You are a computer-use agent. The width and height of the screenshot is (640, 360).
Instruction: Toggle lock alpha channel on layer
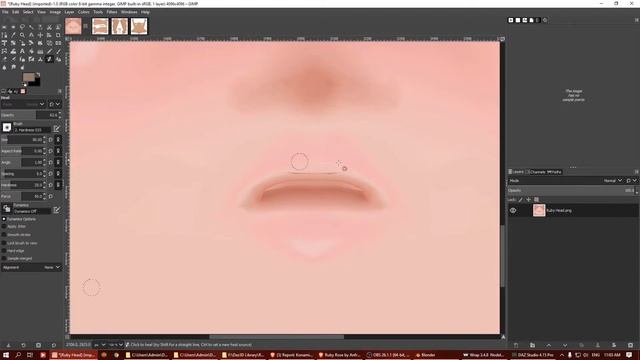click(x=537, y=200)
